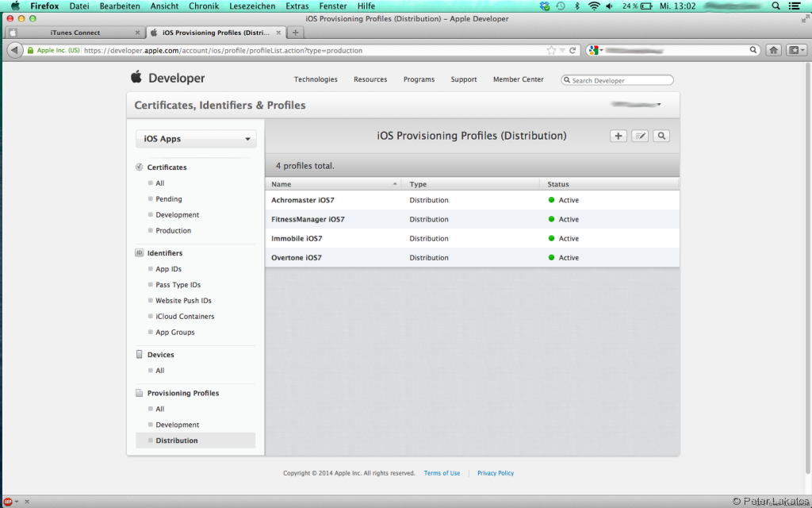Viewport: 812px width, 508px height.
Task: Click the volume speaker icon
Action: click(610, 6)
